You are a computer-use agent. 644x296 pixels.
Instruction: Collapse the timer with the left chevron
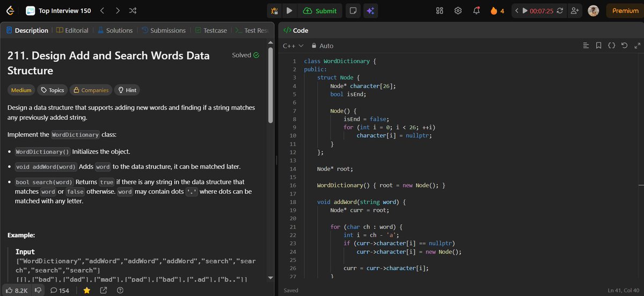click(516, 11)
